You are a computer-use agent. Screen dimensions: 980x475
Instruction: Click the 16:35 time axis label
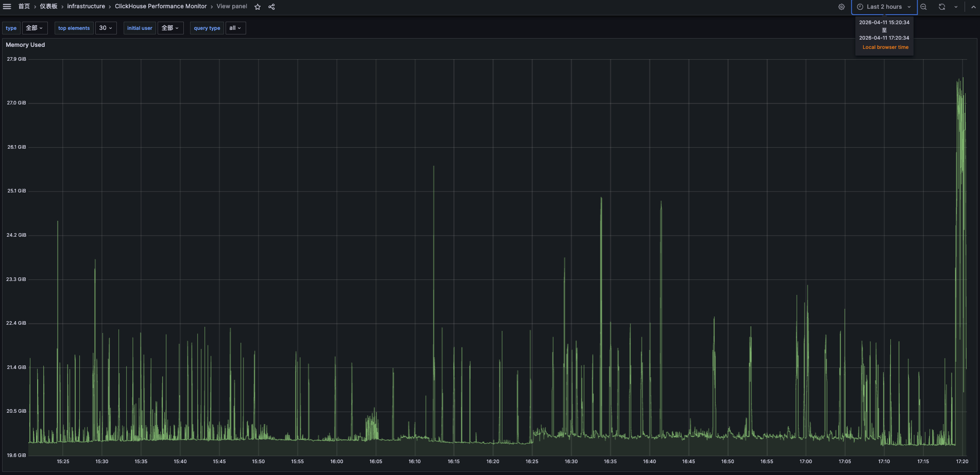click(x=610, y=462)
